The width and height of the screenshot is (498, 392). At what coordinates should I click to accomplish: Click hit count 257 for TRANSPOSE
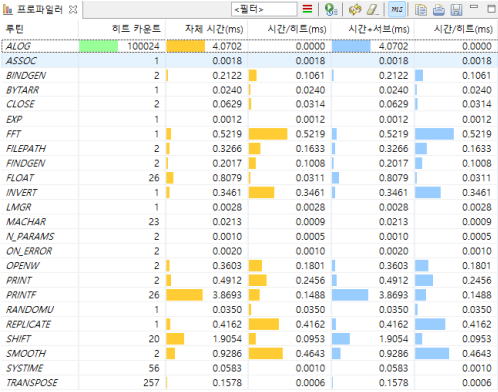pyautogui.click(x=151, y=383)
